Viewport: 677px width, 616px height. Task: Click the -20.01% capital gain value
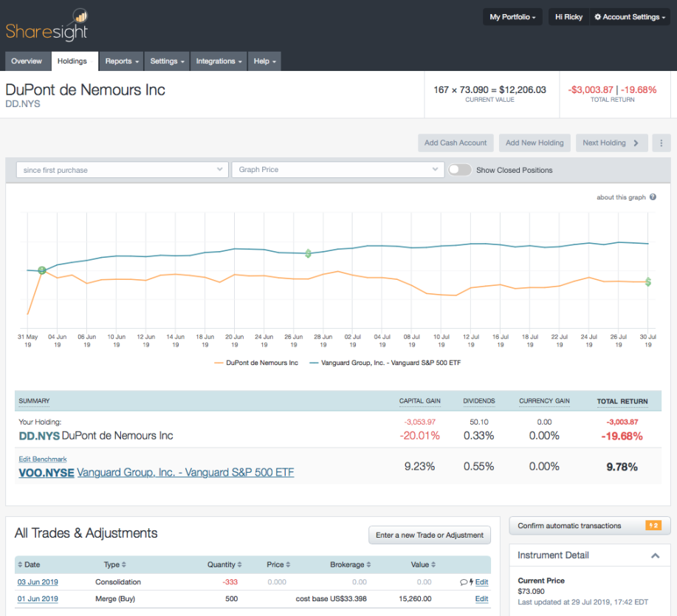click(x=419, y=436)
